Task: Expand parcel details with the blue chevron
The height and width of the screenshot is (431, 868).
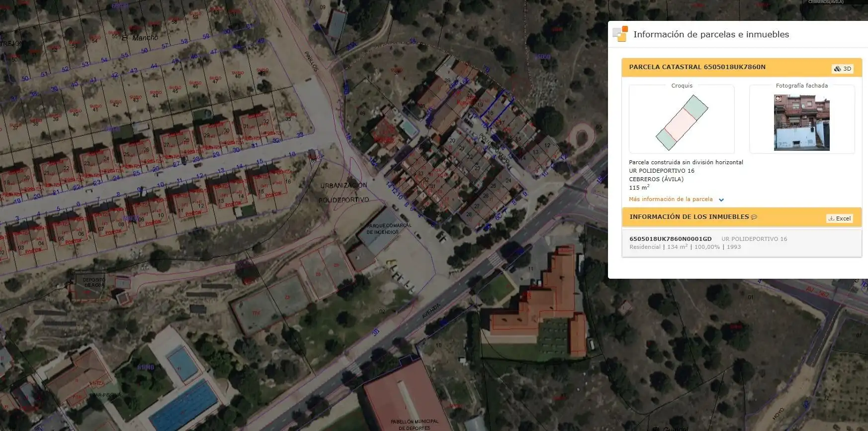Action: point(721,200)
